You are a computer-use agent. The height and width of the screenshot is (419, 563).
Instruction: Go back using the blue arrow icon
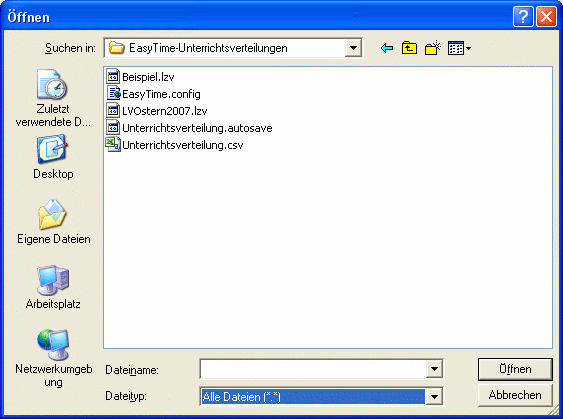point(387,48)
